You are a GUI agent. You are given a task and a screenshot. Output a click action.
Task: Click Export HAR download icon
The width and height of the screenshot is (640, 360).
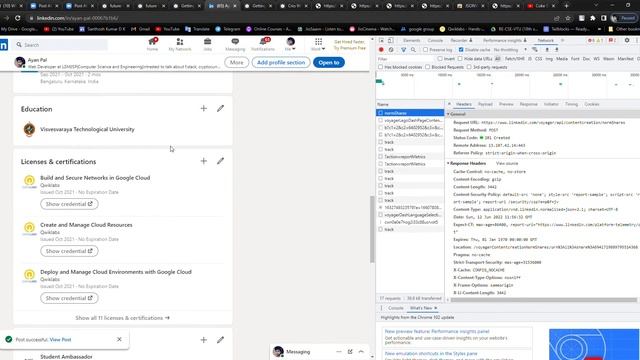click(x=556, y=49)
